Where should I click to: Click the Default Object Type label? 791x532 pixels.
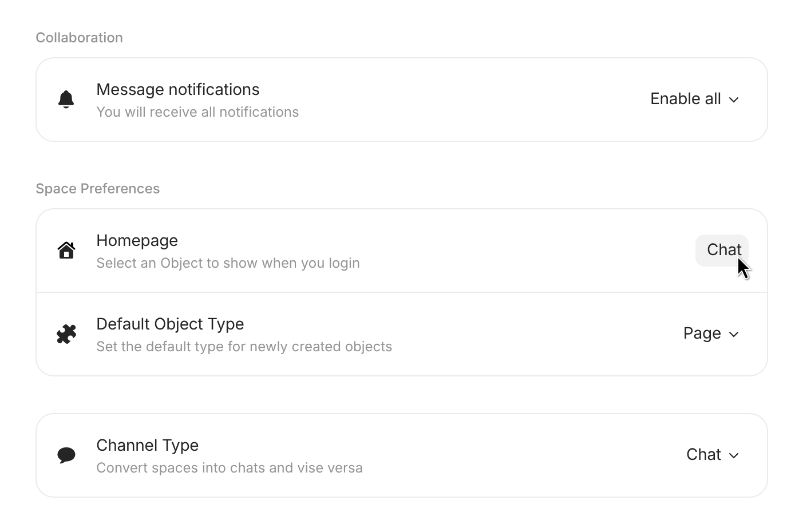pos(170,324)
